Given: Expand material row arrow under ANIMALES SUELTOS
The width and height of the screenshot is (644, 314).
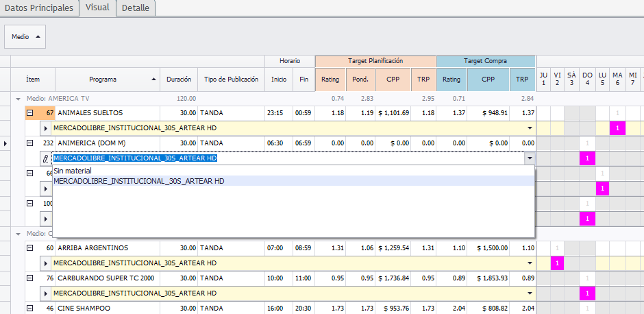Looking at the screenshot, I should click(x=46, y=128).
